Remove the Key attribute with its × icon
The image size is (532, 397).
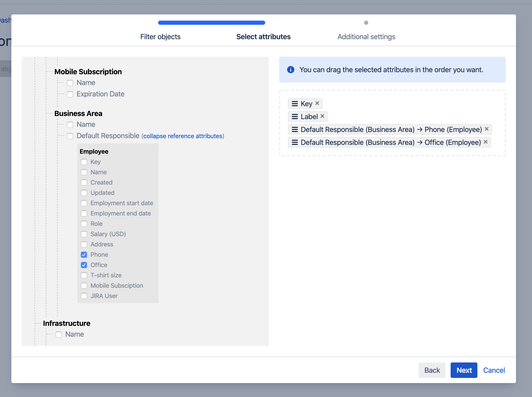[x=317, y=103]
